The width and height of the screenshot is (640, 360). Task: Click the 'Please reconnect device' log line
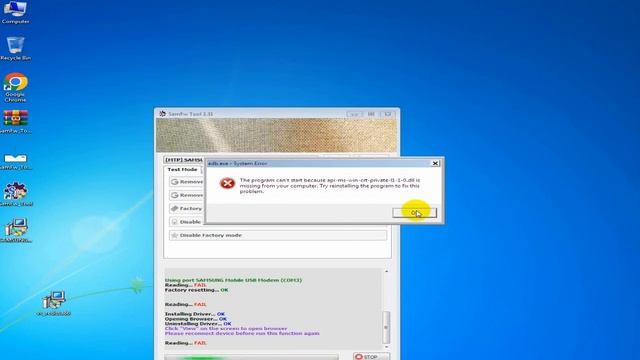pos(242,333)
